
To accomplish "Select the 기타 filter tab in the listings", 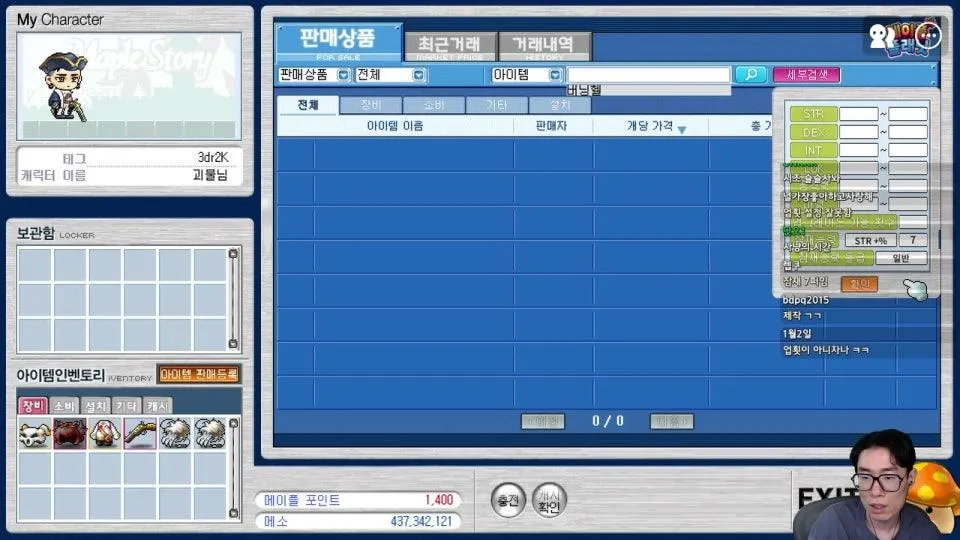I will (x=497, y=105).
